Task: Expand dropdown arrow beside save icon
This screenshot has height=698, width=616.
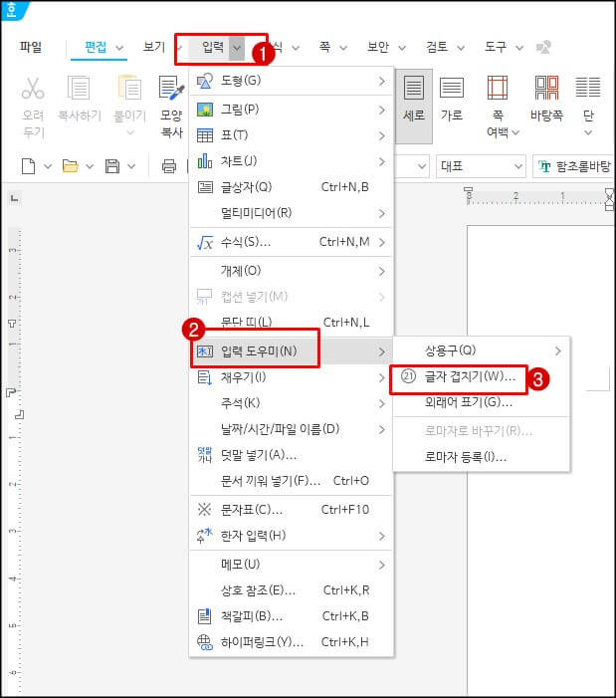Action: pyautogui.click(x=131, y=166)
